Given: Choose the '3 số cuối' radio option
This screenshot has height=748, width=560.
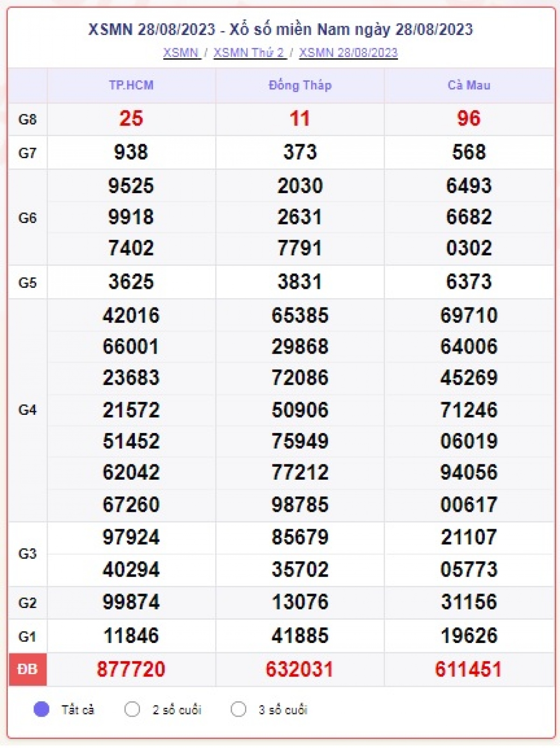Looking at the screenshot, I should (238, 709).
